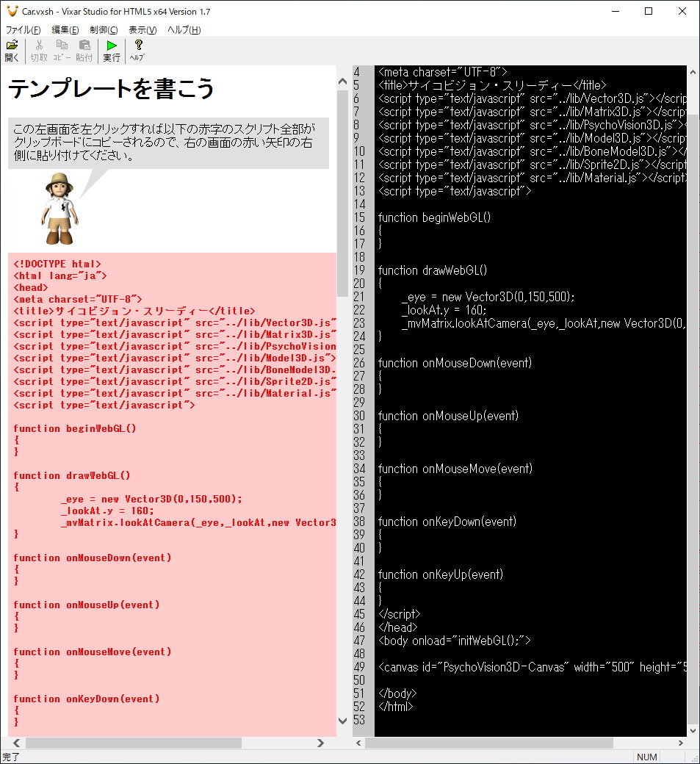Click editor line 26 function onMouseDown(event)
The width and height of the screenshot is (700, 764).
[x=455, y=363]
